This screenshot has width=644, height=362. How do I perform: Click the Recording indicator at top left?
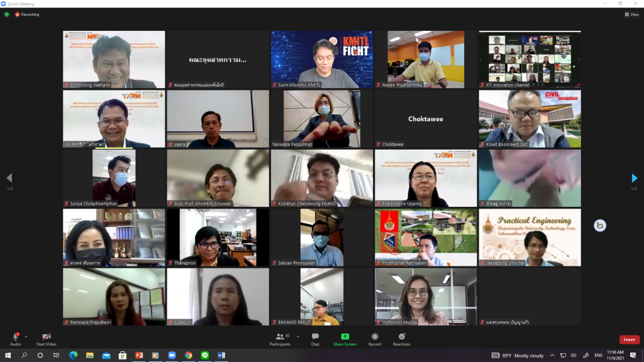click(x=27, y=14)
